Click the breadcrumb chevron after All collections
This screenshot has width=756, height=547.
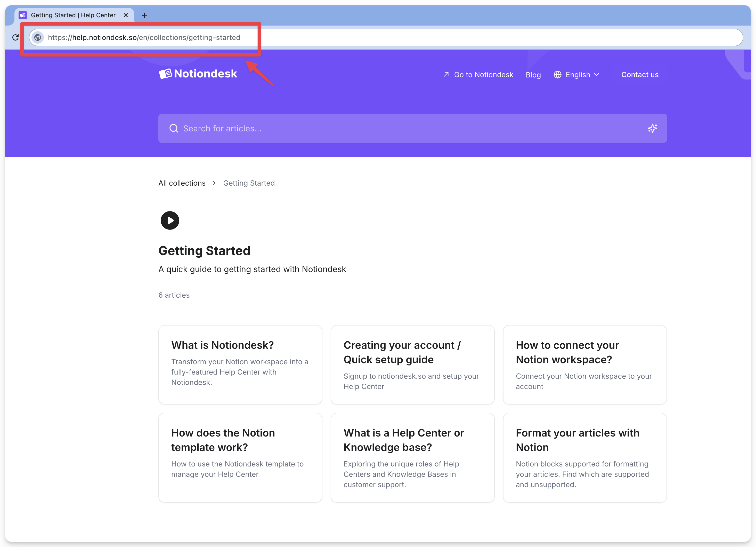click(214, 183)
